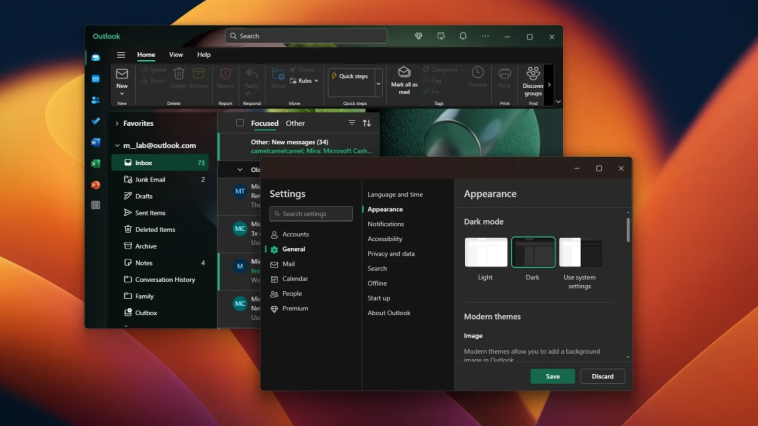Tick the select-all checkbox in message list
Image resolution: width=758 pixels, height=426 pixels.
240,123
